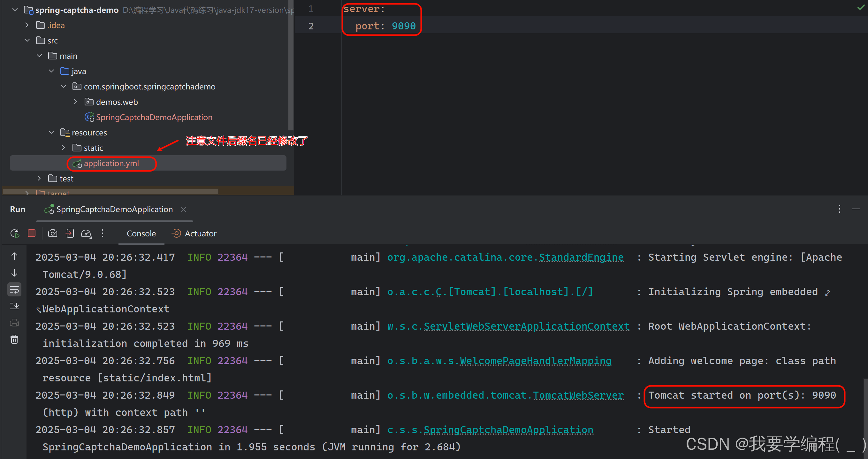Toggle the print console button
Image resolution: width=868 pixels, height=459 pixels.
tap(14, 323)
